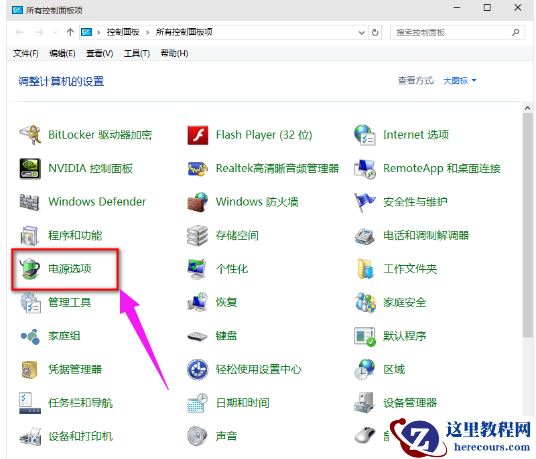The height and width of the screenshot is (459, 536).
Task: Refresh the control panel view
Action: click(x=375, y=32)
